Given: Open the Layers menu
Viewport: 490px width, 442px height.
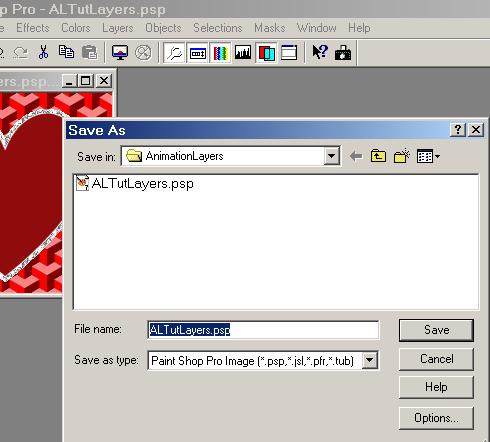Looking at the screenshot, I should 118,28.
